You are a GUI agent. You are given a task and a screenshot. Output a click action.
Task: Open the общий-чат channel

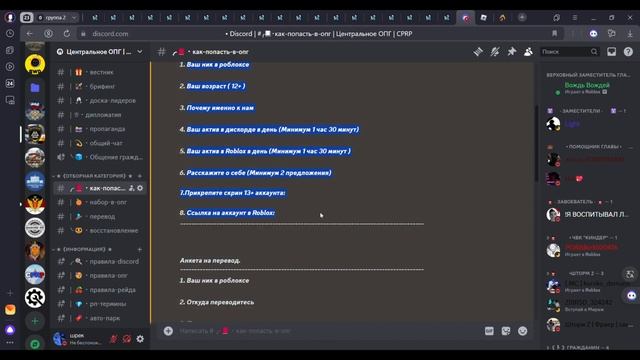(x=100, y=143)
